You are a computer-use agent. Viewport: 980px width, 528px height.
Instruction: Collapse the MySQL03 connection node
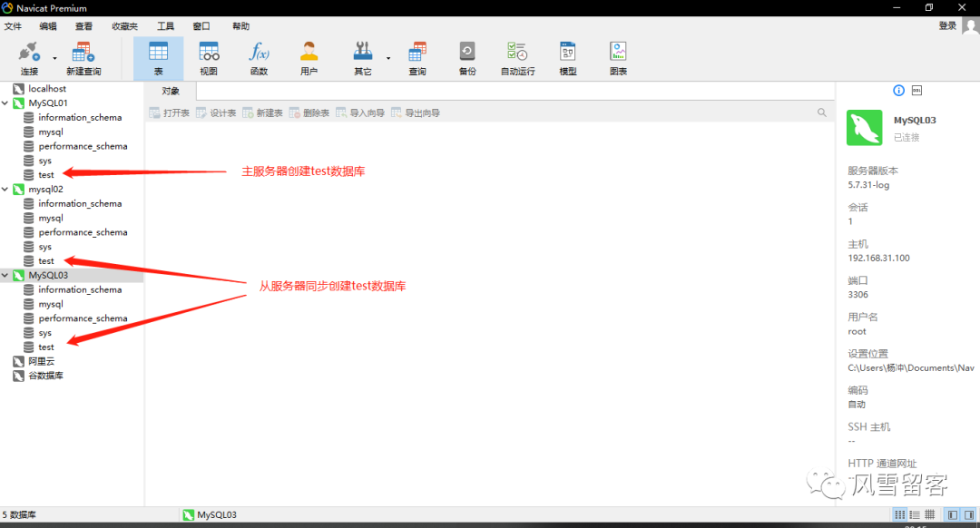click(5, 276)
